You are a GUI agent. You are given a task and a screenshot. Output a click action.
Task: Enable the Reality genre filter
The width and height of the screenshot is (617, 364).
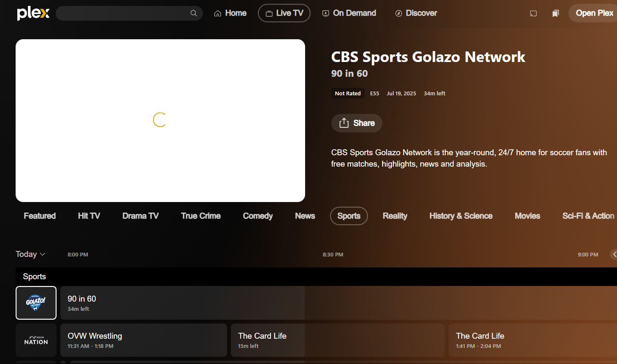click(395, 216)
